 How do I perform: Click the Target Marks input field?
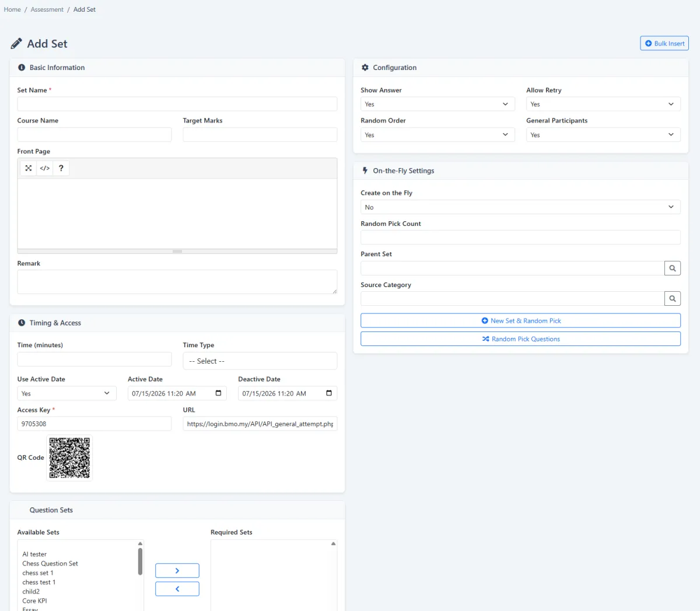click(260, 134)
